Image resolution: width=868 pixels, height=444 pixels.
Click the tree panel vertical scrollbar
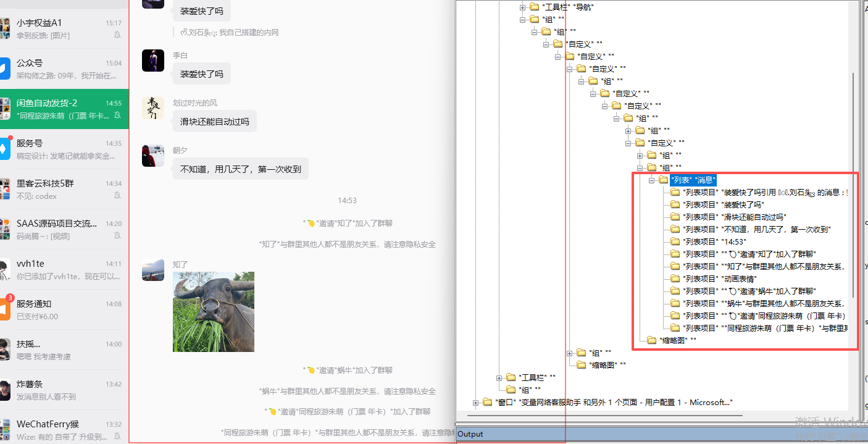pos(854,184)
